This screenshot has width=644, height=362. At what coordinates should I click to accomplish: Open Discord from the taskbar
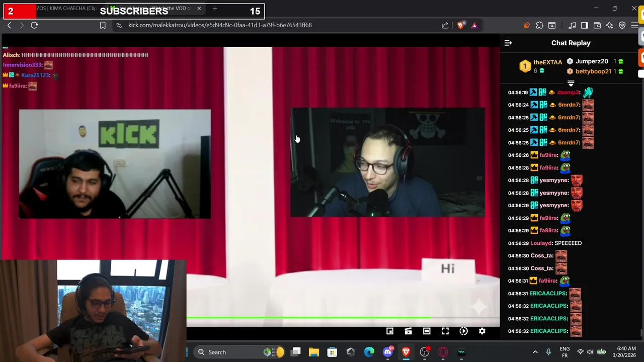(x=387, y=352)
